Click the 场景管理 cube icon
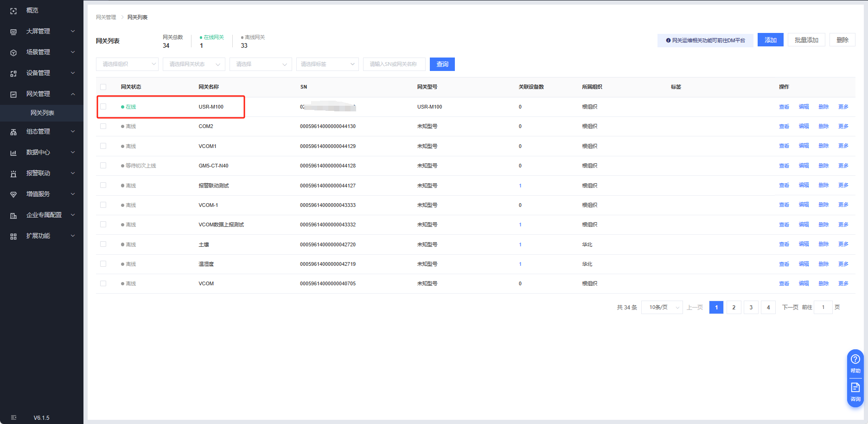This screenshot has width=868, height=424. 13,52
